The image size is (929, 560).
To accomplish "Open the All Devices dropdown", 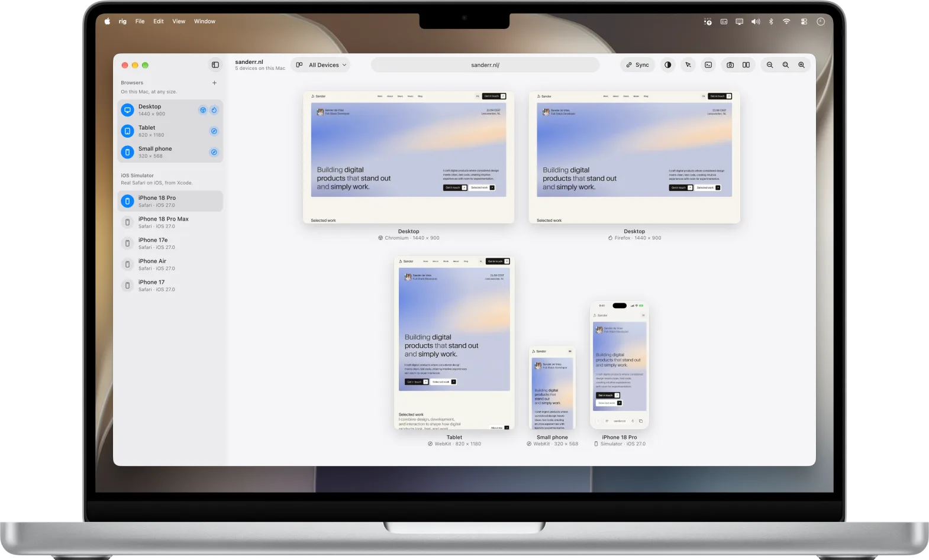I will click(x=320, y=65).
